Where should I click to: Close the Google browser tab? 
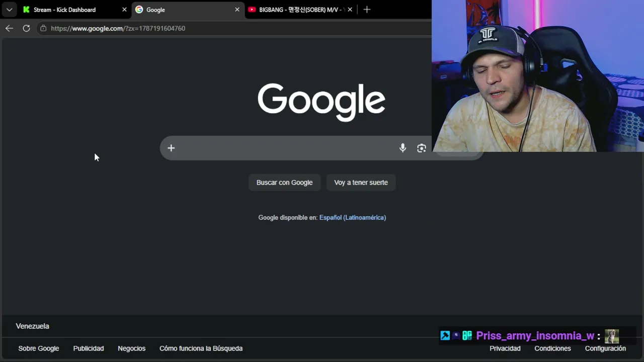click(x=237, y=10)
